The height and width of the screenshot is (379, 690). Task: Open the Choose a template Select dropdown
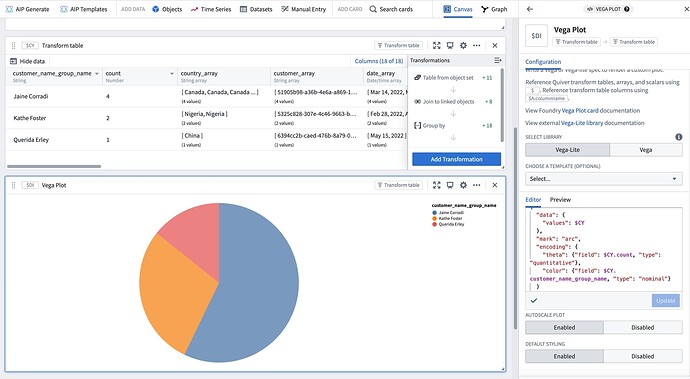603,179
